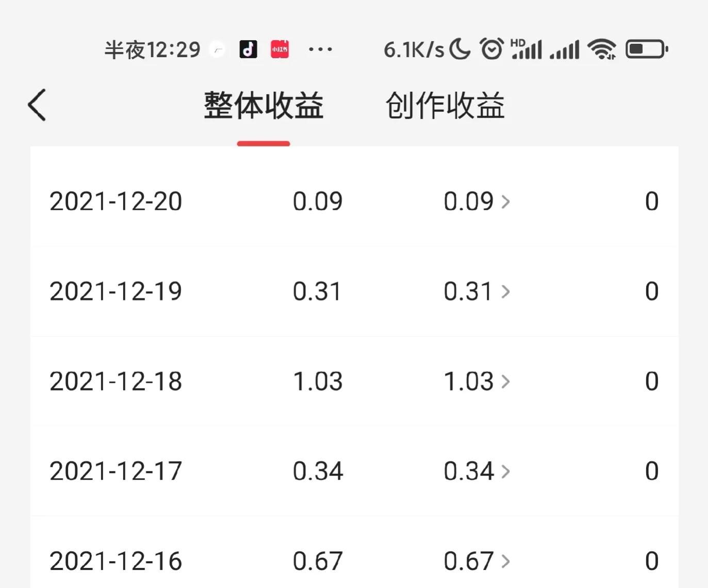
Task: Tap the Douyin icon in the status bar
Action: coord(248,49)
